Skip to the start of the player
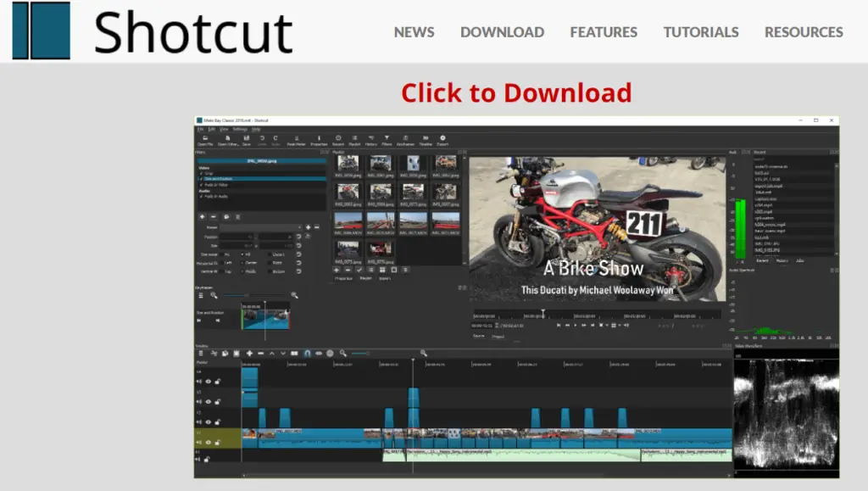Viewport: 868px width, 491px height. (559, 326)
